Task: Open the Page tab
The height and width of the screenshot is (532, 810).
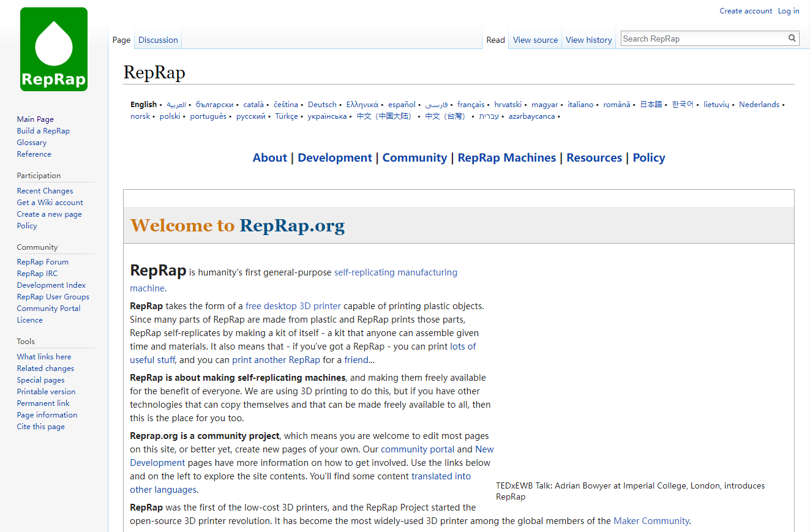Action: point(121,39)
